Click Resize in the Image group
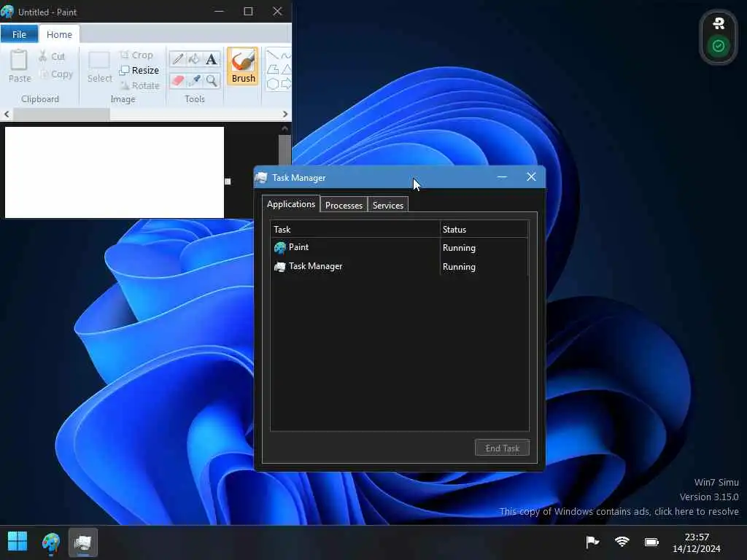747x560 pixels. point(139,70)
